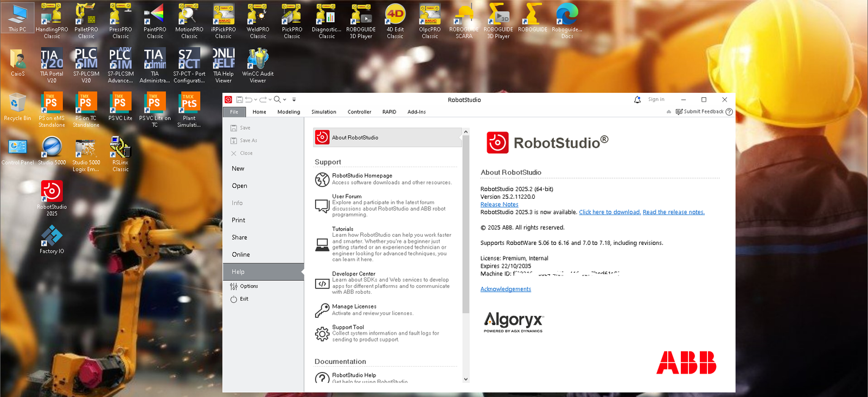Click the Acknowledgements link
The height and width of the screenshot is (397, 868).
[506, 289]
